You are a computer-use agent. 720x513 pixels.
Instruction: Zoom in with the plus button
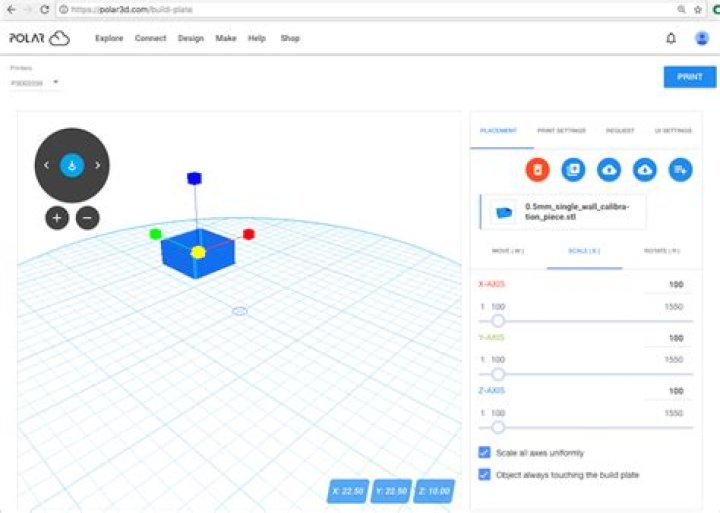pyautogui.click(x=56, y=217)
